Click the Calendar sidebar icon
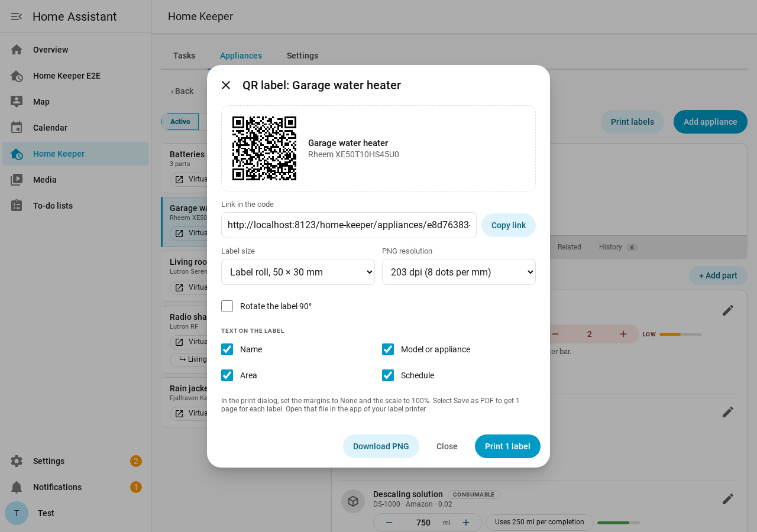 point(17,128)
